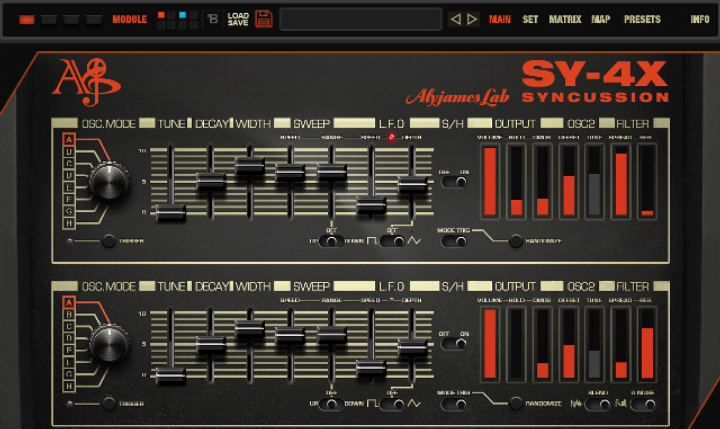Toggle lower module LFO waveform switch
This screenshot has width=720, height=429.
point(393,404)
